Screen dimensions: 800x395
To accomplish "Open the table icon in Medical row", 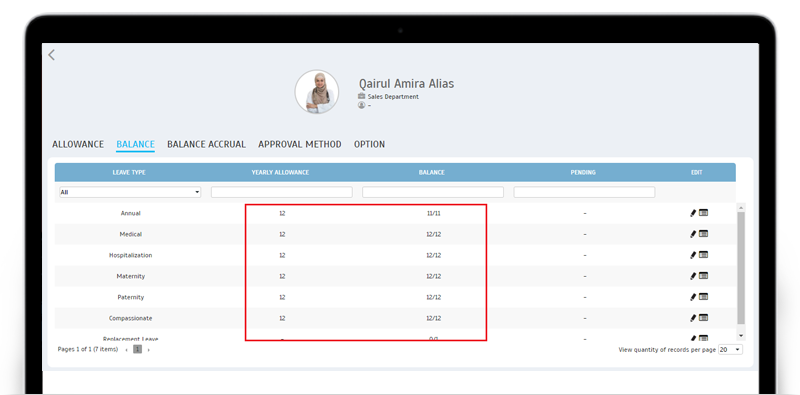I will point(704,234).
